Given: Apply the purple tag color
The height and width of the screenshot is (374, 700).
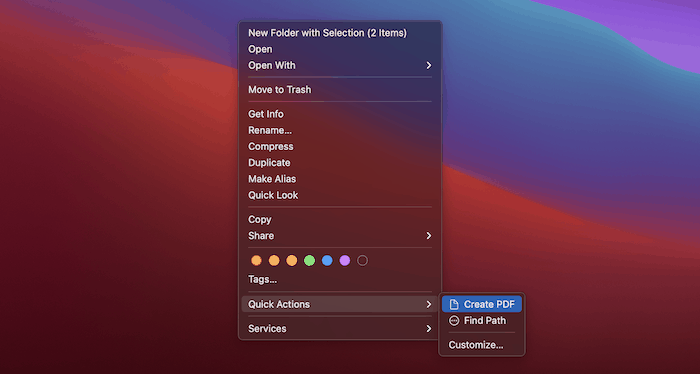Looking at the screenshot, I should [x=345, y=261].
